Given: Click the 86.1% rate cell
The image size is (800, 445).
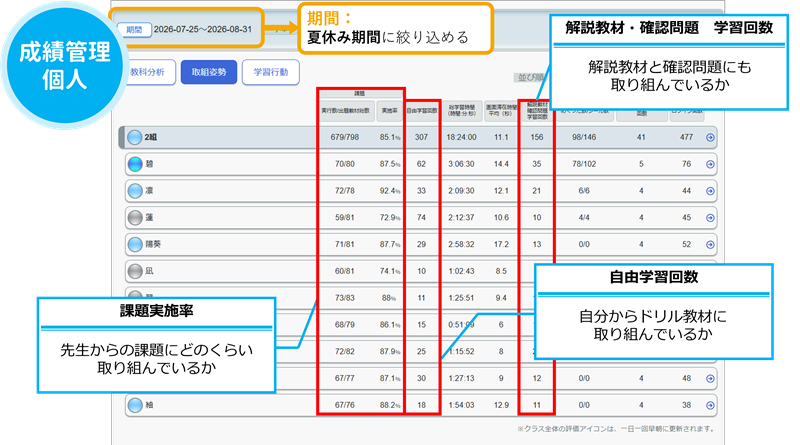Looking at the screenshot, I should [x=390, y=325].
